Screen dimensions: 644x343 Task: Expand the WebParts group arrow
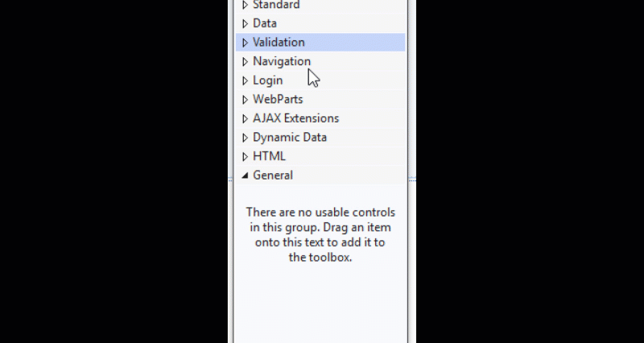tap(246, 100)
